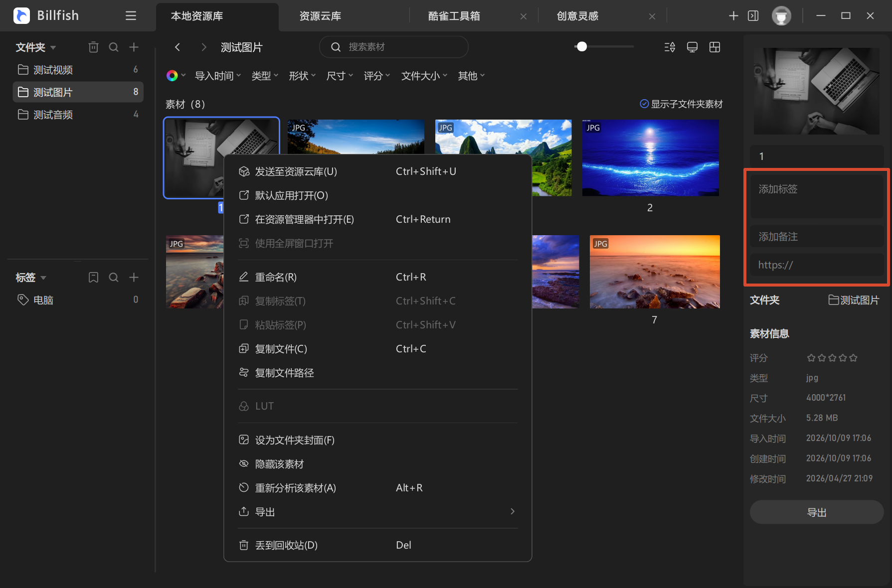892x588 pixels.
Task: Open the Billfish hamburger menu
Action: click(131, 16)
